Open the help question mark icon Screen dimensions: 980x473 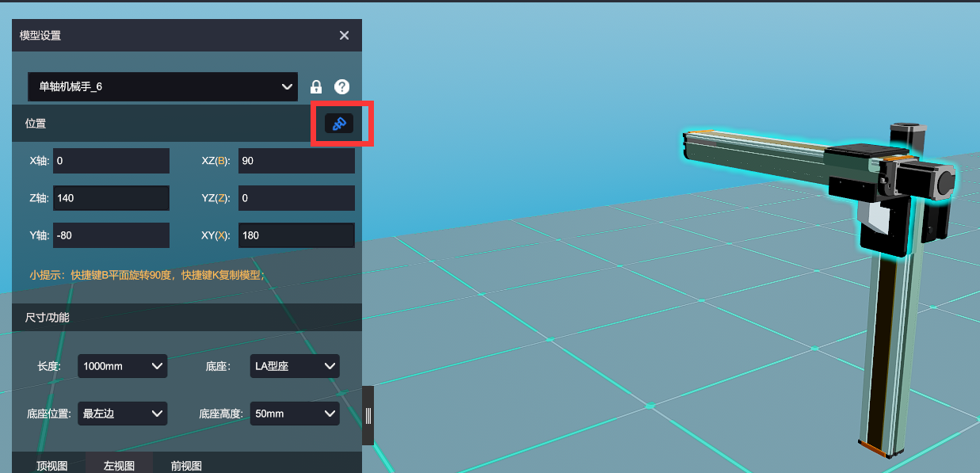341,87
